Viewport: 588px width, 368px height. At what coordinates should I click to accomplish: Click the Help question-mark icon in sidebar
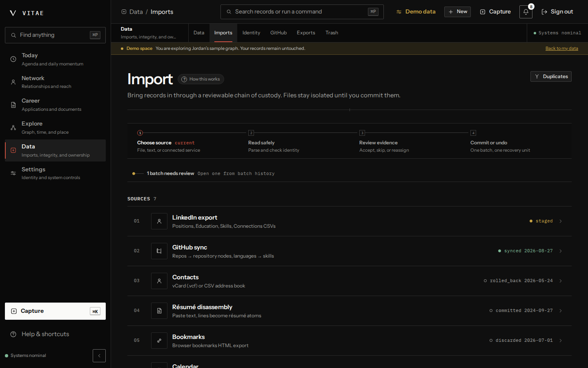13,334
